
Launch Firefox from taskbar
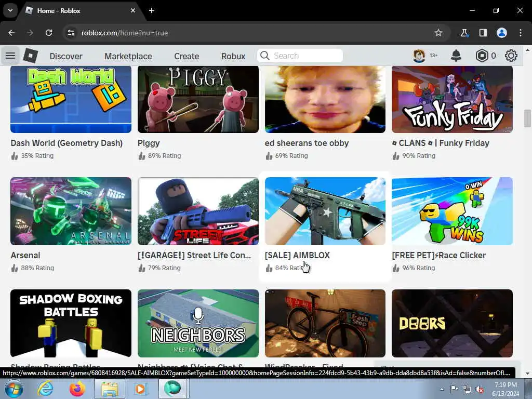[x=77, y=389]
